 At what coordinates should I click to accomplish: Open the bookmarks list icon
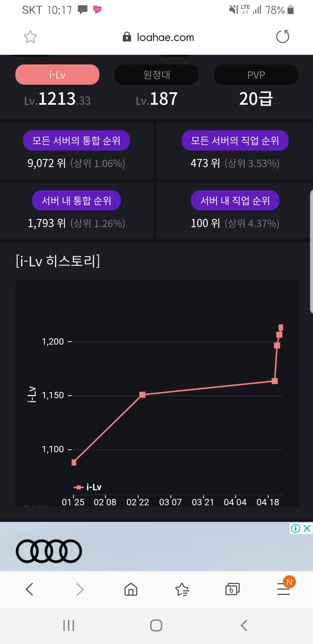click(182, 589)
